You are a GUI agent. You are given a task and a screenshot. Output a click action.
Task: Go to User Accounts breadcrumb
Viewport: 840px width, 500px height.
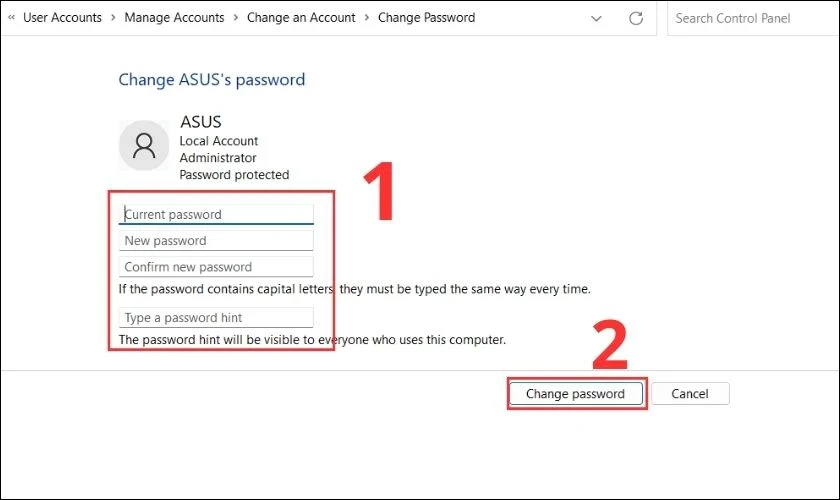62,18
